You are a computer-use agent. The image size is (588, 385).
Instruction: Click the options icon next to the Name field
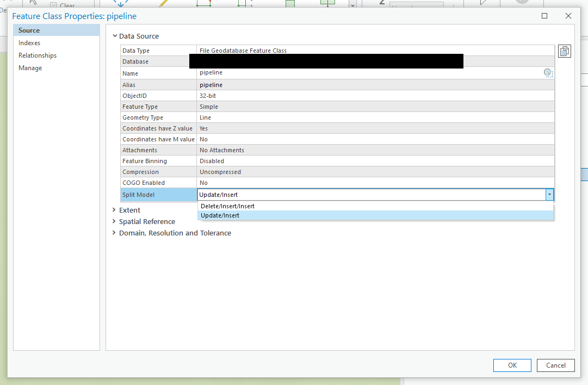pos(548,72)
